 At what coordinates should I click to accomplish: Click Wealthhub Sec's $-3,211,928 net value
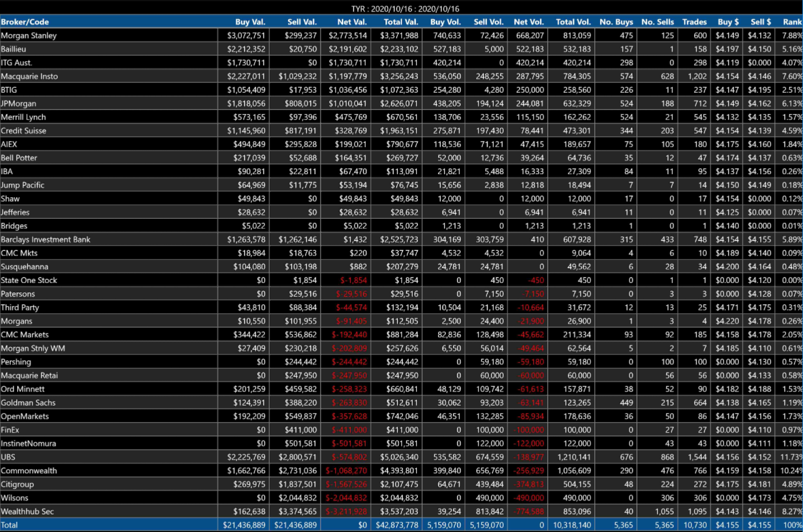click(x=347, y=512)
